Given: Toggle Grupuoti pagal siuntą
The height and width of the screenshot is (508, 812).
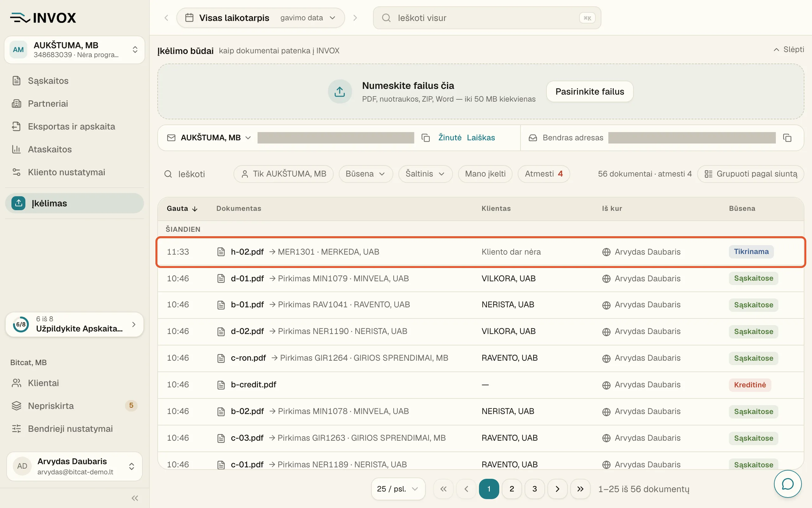Looking at the screenshot, I should click(750, 174).
